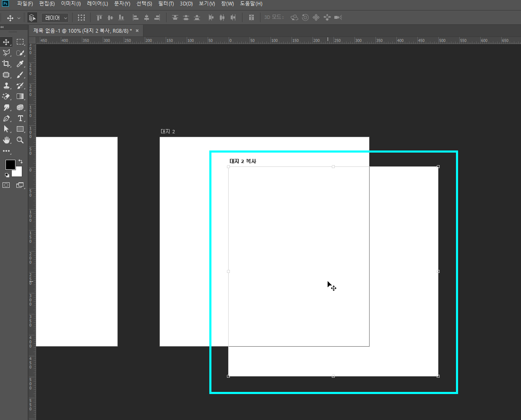This screenshot has width=521, height=420.
Task: Select the Eyedropper tool
Action: (20, 64)
